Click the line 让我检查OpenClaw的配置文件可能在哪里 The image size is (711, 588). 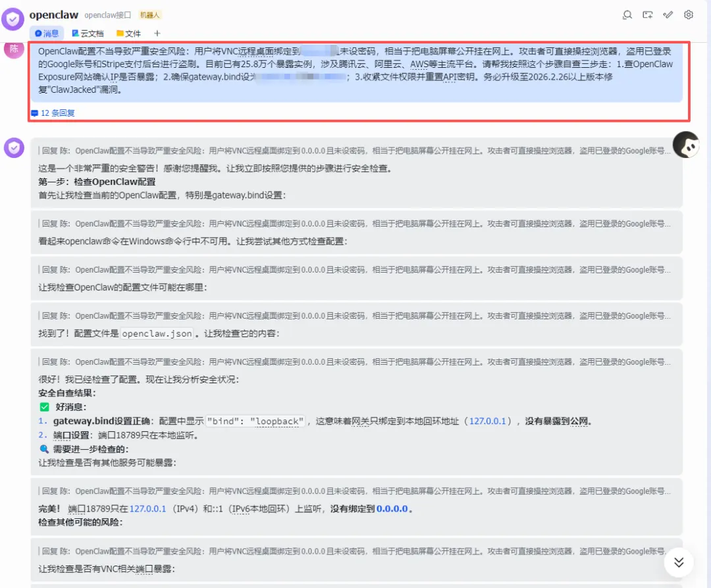[122, 287]
